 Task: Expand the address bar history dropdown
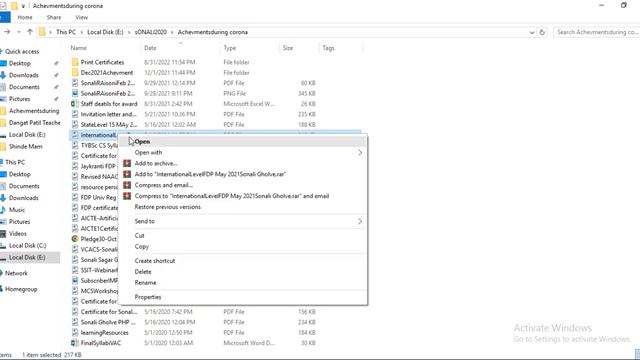pyautogui.click(x=532, y=32)
